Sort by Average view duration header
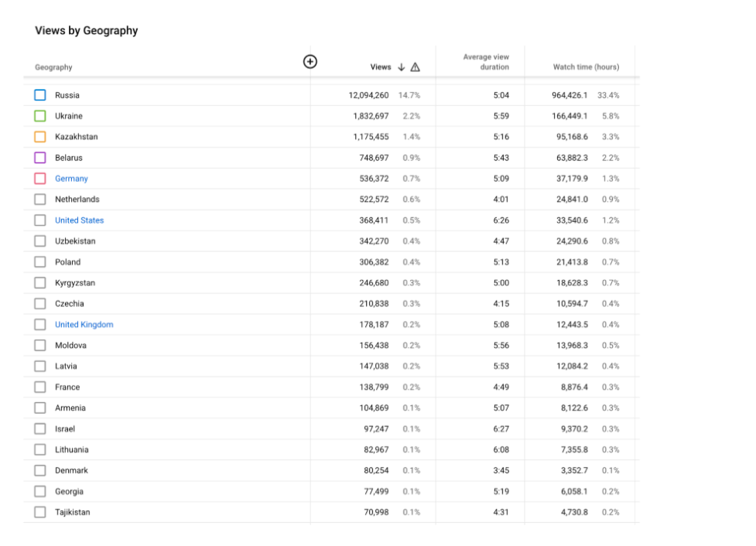Image resolution: width=756 pixels, height=546 pixels. pyautogui.click(x=486, y=62)
